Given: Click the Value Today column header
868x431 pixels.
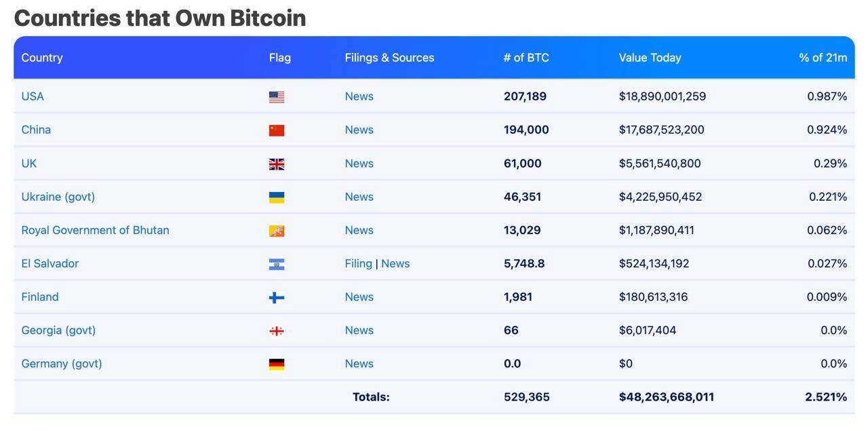Looking at the screenshot, I should [650, 58].
